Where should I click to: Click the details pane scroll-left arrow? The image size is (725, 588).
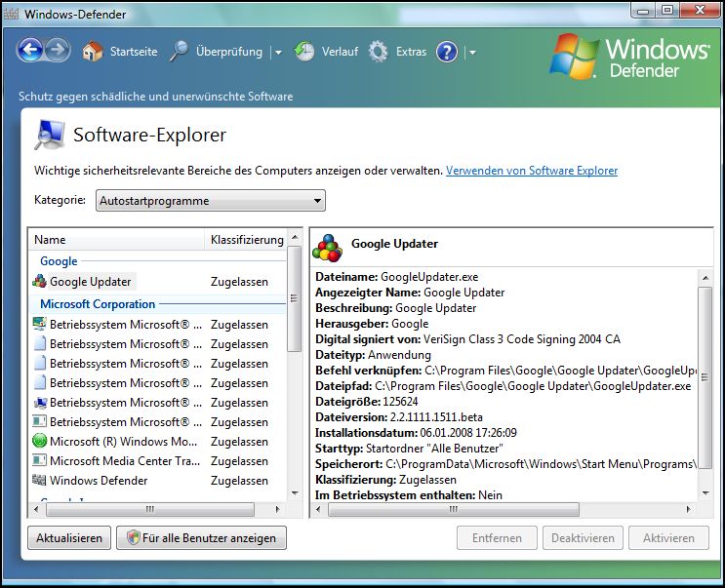318,509
